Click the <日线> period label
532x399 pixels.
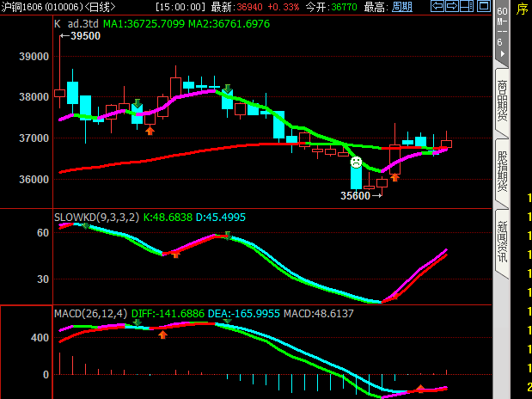100,7
